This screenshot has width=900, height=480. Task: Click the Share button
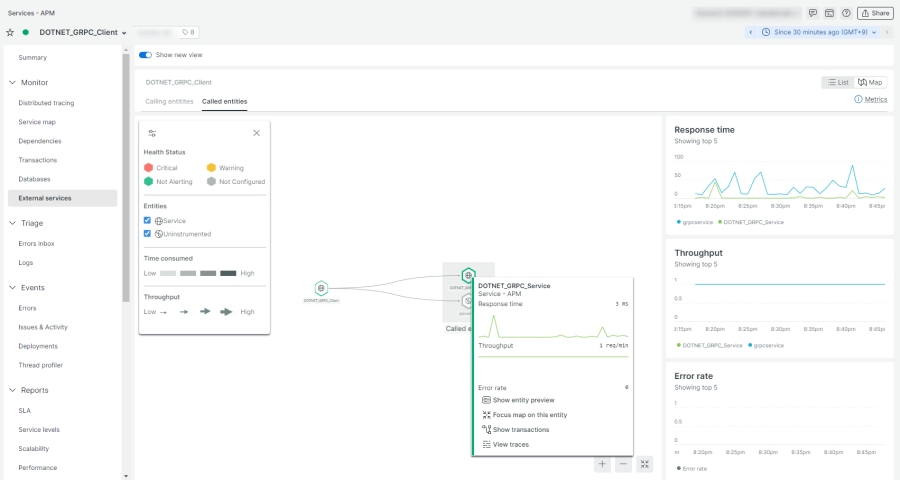[x=875, y=13]
